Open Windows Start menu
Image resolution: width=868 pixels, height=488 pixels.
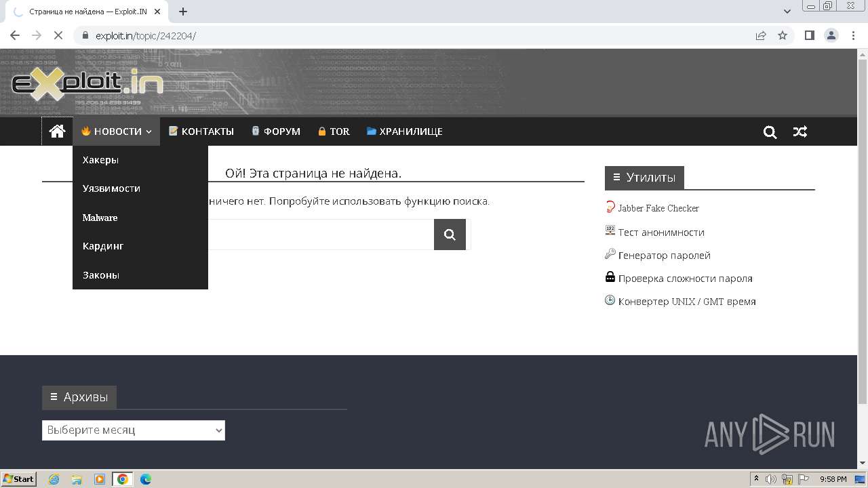pyautogui.click(x=19, y=479)
